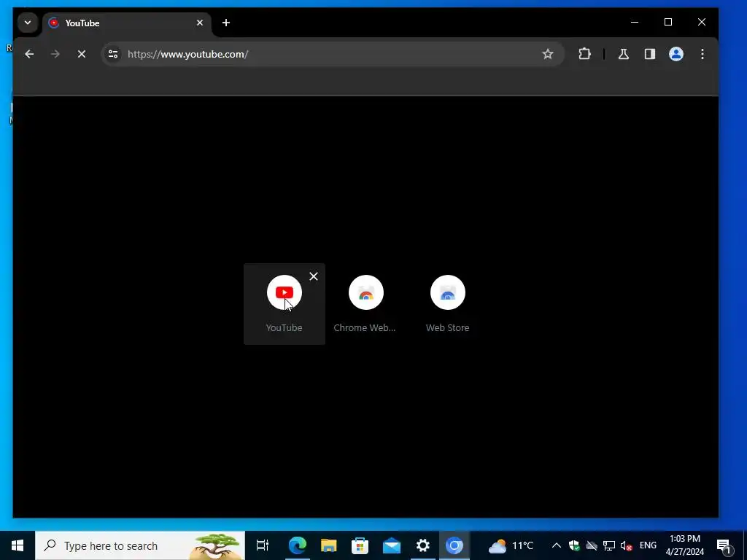Open Chrome Labs flask icon
The height and width of the screenshot is (560, 747).
[624, 54]
